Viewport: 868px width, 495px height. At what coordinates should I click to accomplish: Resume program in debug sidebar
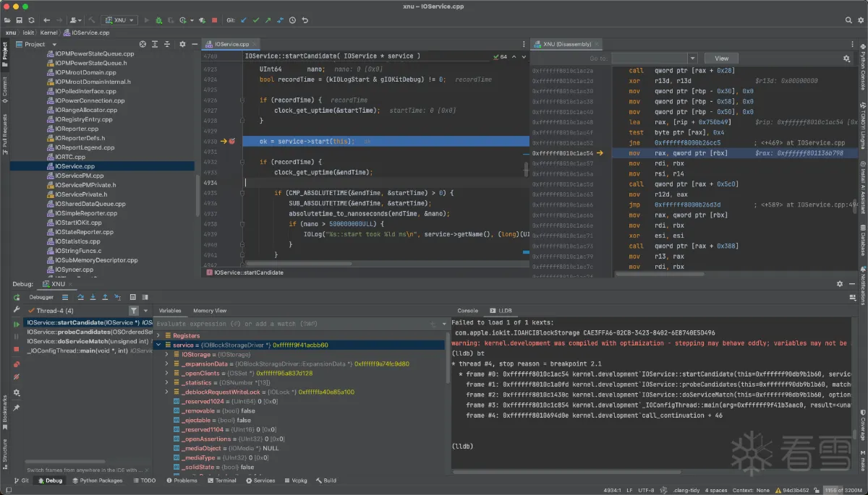[16, 324]
